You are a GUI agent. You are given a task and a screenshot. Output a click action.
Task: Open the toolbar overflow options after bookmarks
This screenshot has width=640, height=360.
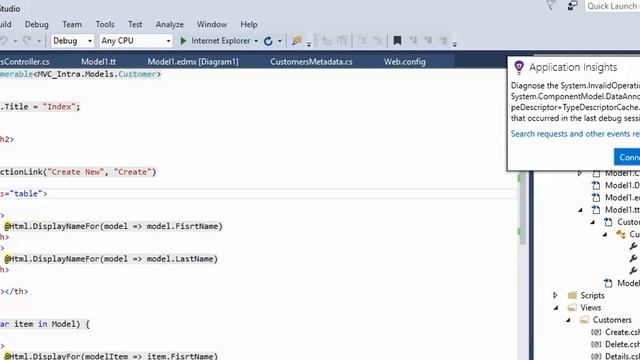[454, 44]
